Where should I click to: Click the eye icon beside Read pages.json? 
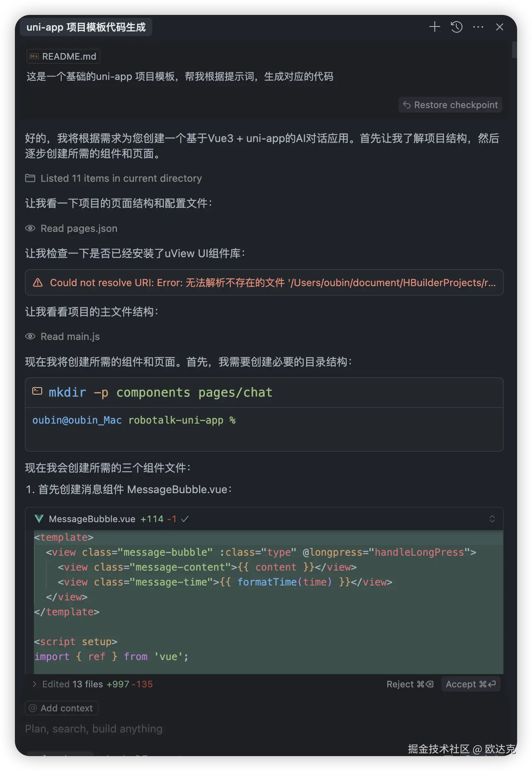tap(30, 229)
